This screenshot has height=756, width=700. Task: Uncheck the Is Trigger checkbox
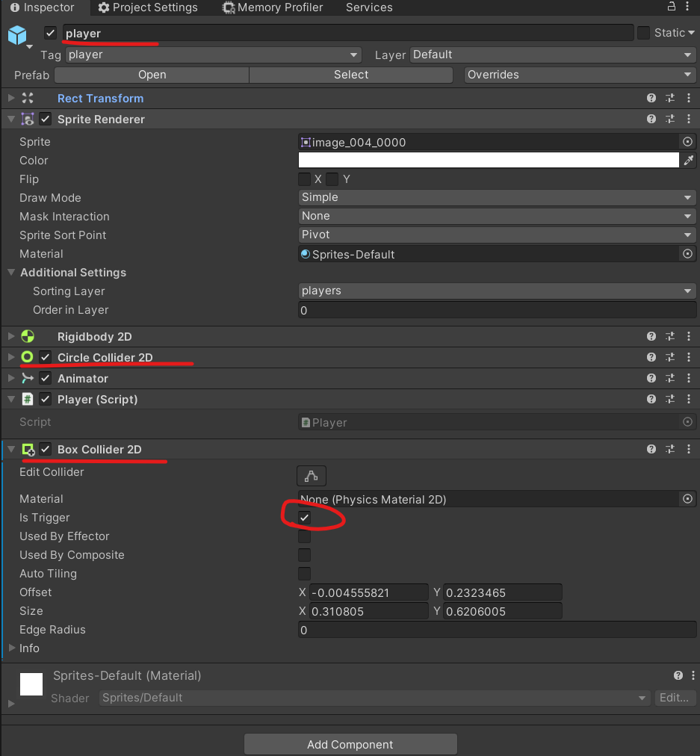point(304,518)
